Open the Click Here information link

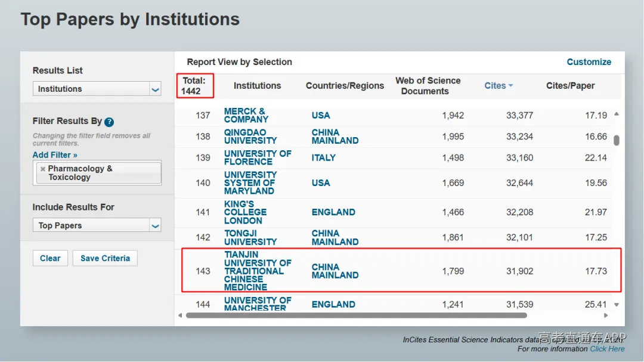[x=607, y=349]
